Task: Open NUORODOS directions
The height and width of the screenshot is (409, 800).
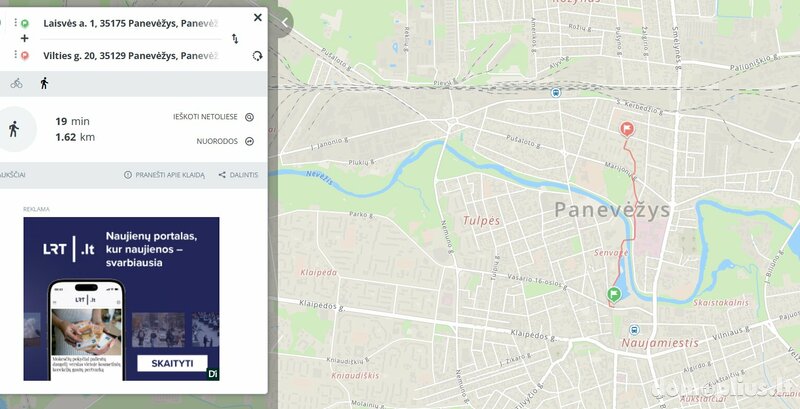Action: (x=225, y=141)
